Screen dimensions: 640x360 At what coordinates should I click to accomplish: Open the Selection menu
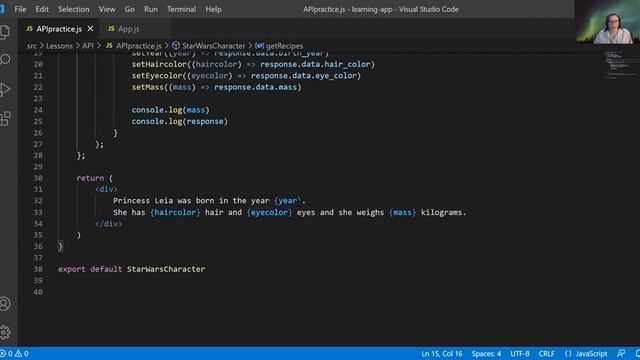pos(73,9)
